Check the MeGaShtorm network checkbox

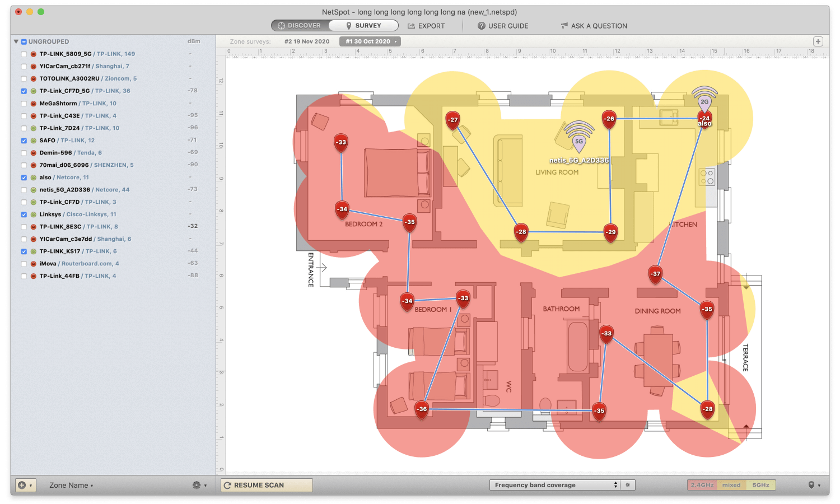tap(24, 104)
